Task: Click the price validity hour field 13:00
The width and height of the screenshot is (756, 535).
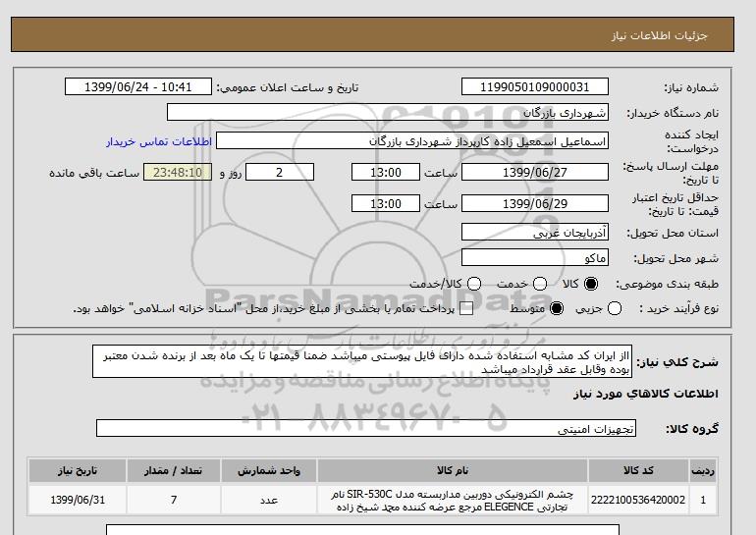Action: point(386,203)
